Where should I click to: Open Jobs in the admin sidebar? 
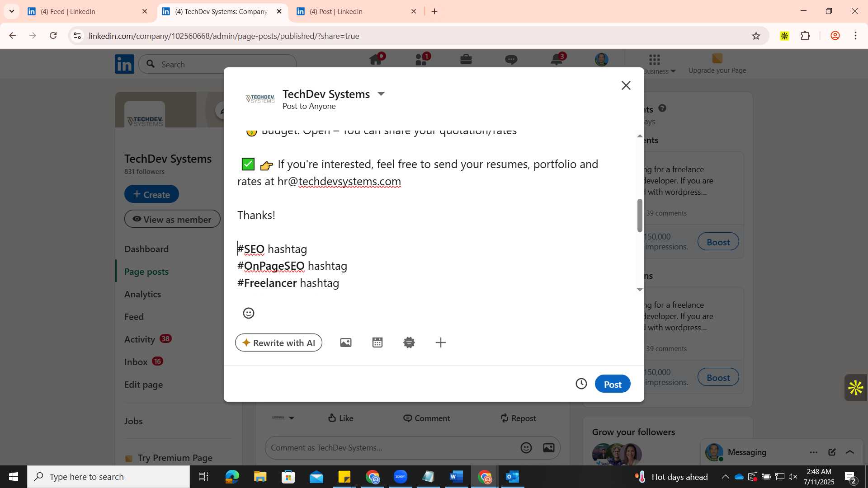click(x=133, y=421)
